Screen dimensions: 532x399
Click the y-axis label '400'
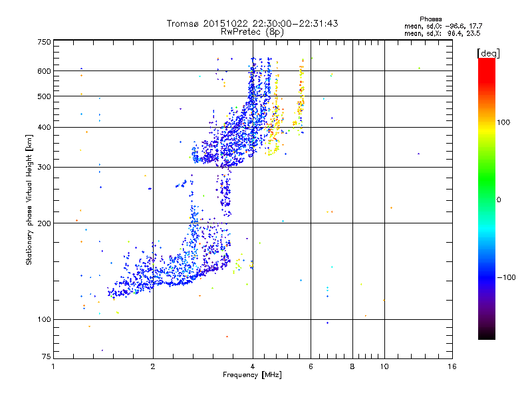44,128
